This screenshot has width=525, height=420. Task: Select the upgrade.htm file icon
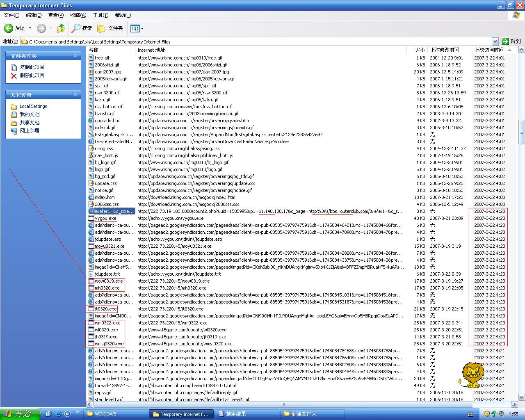click(91, 121)
